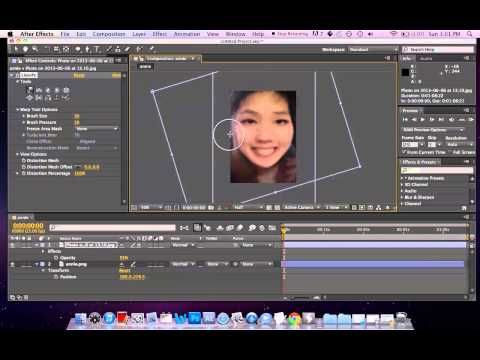Image resolution: width=480 pixels, height=360 pixels.
Task: Choose the Reconstruction tool in Liquify Tools
Action: coord(66,98)
